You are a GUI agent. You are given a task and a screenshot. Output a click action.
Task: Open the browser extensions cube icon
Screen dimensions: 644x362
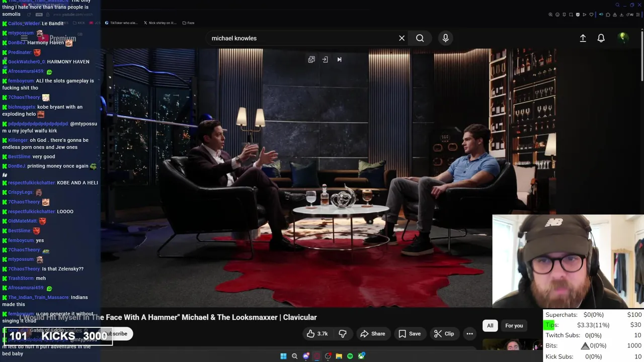pyautogui.click(x=608, y=15)
